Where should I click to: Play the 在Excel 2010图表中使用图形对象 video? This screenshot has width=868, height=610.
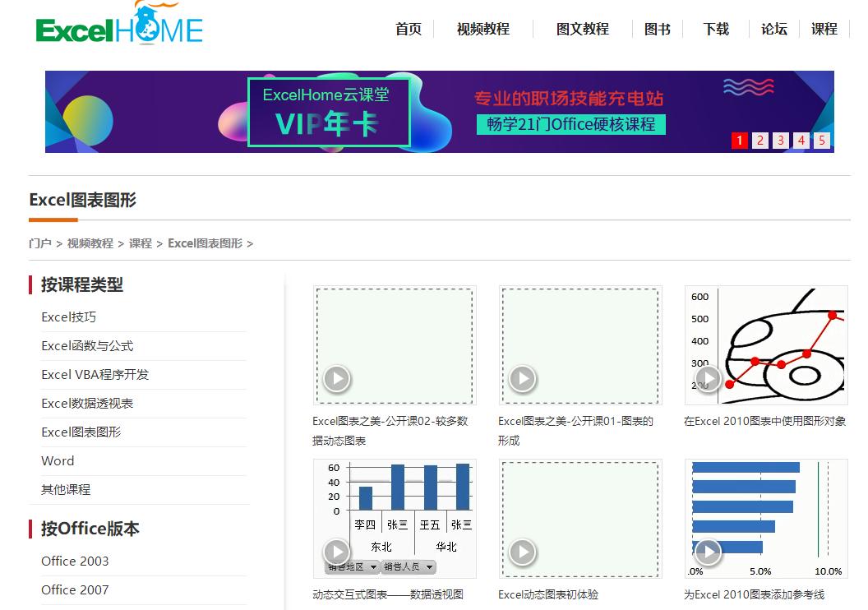click(x=707, y=379)
